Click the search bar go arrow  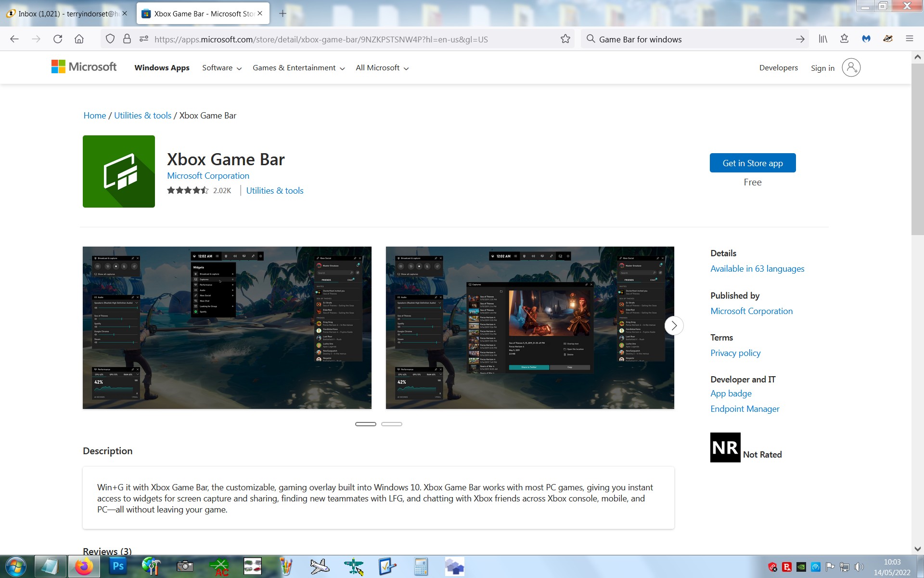click(x=800, y=39)
